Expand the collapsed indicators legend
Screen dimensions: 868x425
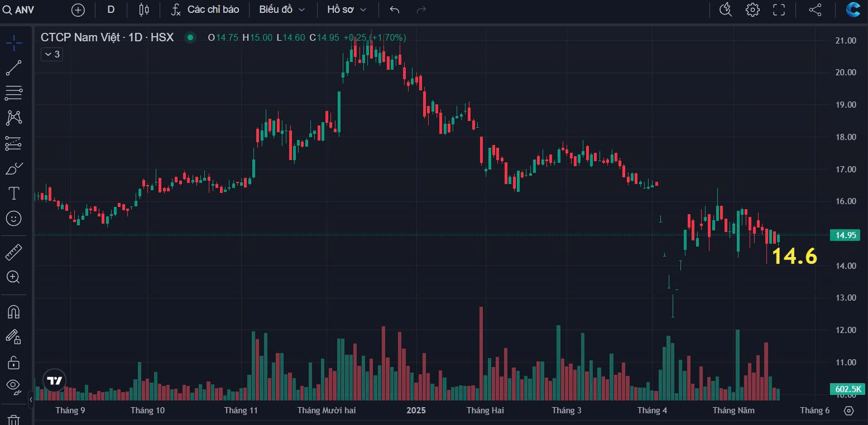[51, 54]
